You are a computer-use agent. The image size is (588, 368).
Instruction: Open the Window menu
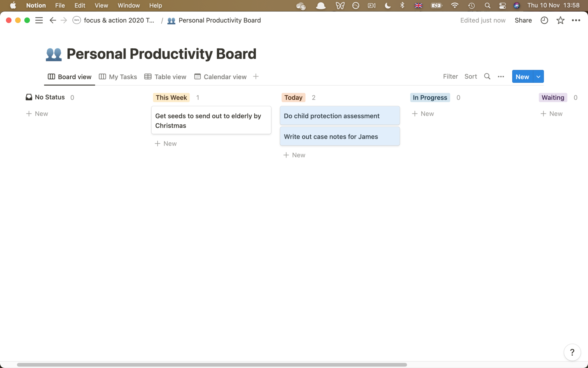[x=129, y=5]
